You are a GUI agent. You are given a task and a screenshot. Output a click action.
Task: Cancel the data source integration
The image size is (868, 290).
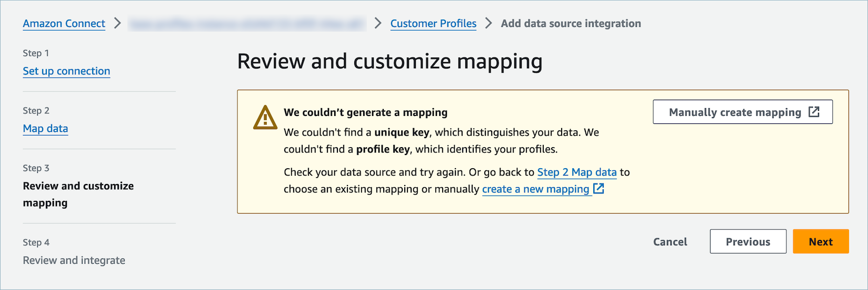670,241
